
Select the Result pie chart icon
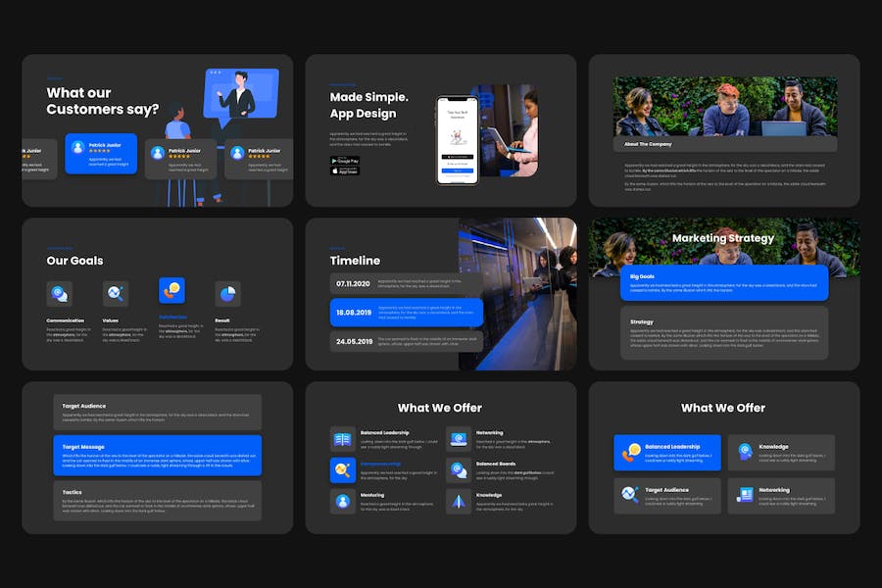click(227, 293)
